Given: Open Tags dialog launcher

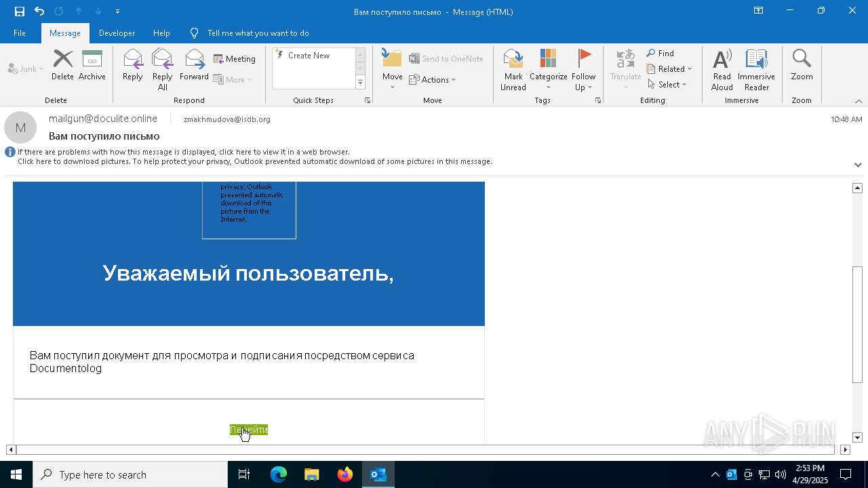Looking at the screenshot, I should point(598,100).
